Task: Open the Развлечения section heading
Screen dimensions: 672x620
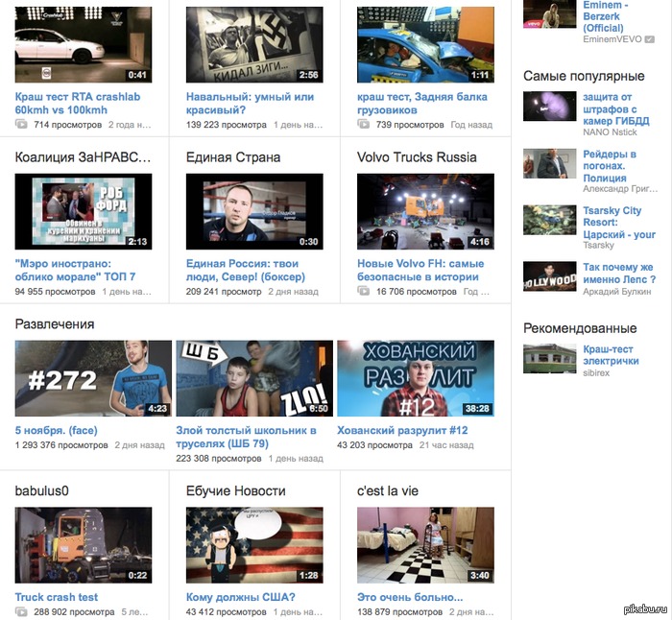Action: (x=55, y=324)
